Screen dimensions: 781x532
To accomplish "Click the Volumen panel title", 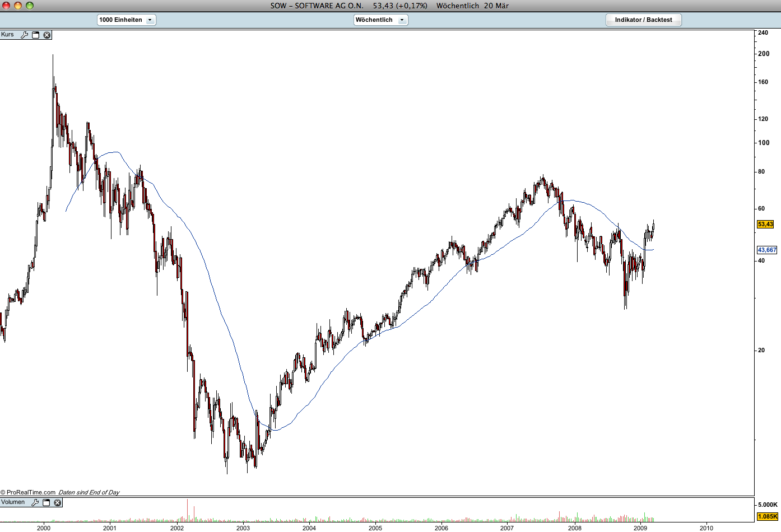I will click(x=13, y=502).
